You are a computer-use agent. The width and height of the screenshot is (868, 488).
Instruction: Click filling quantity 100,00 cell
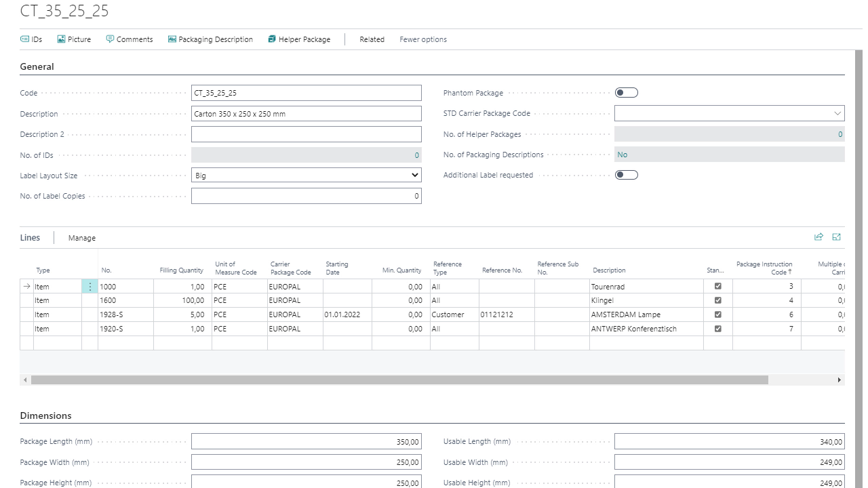click(182, 300)
